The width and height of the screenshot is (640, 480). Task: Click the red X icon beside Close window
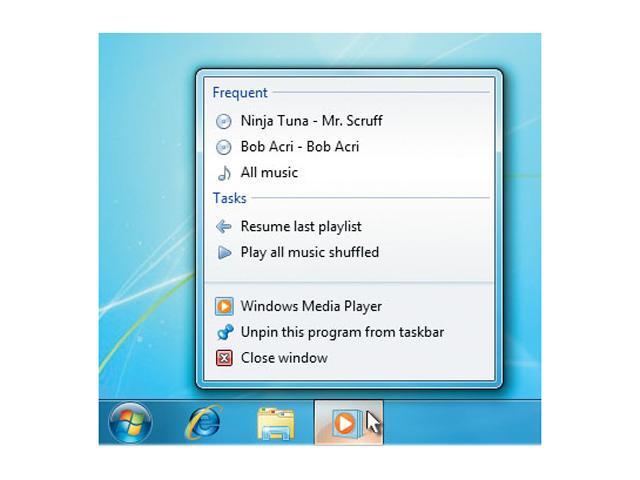224,358
